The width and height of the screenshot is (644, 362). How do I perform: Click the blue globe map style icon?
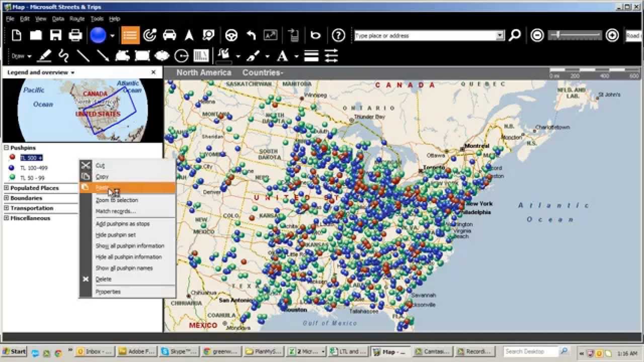[x=98, y=35]
